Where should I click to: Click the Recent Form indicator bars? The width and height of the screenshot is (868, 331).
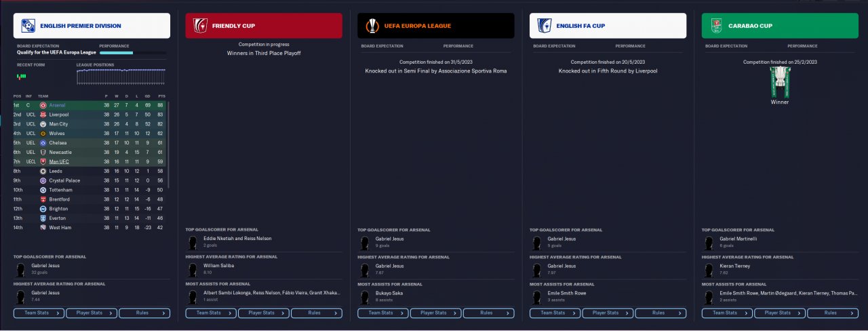coord(21,76)
